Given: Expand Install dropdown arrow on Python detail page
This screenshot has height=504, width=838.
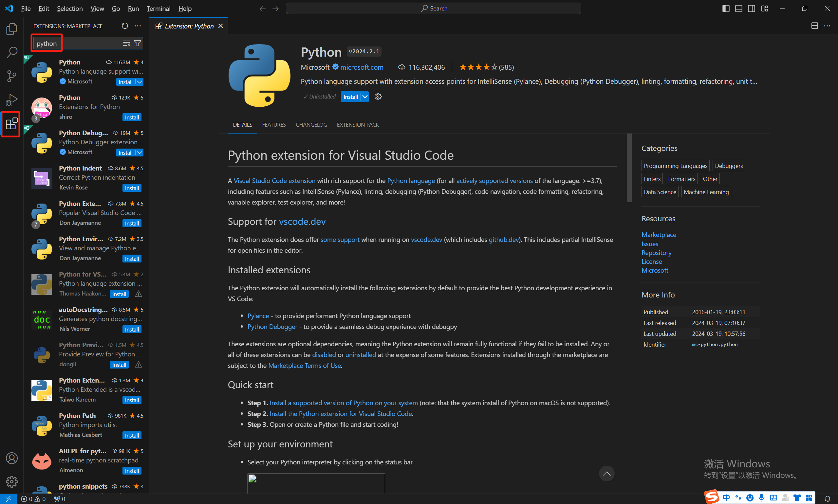Looking at the screenshot, I should (364, 97).
